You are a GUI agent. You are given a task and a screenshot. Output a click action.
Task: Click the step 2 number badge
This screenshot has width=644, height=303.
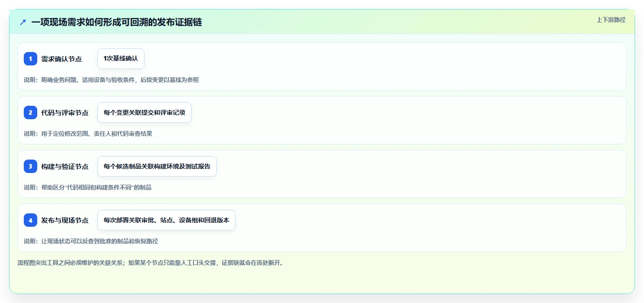(x=31, y=113)
